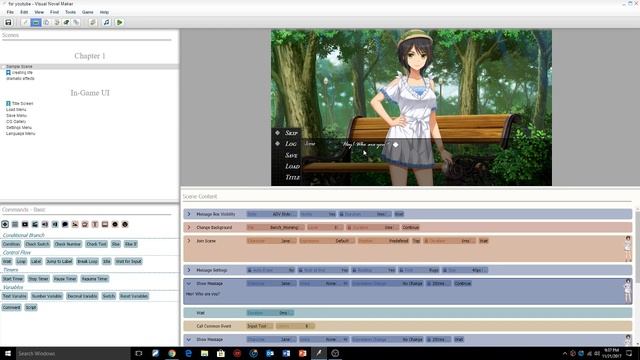Click the music note audio toolbar icon
This screenshot has width=640, height=360.
click(x=106, y=22)
